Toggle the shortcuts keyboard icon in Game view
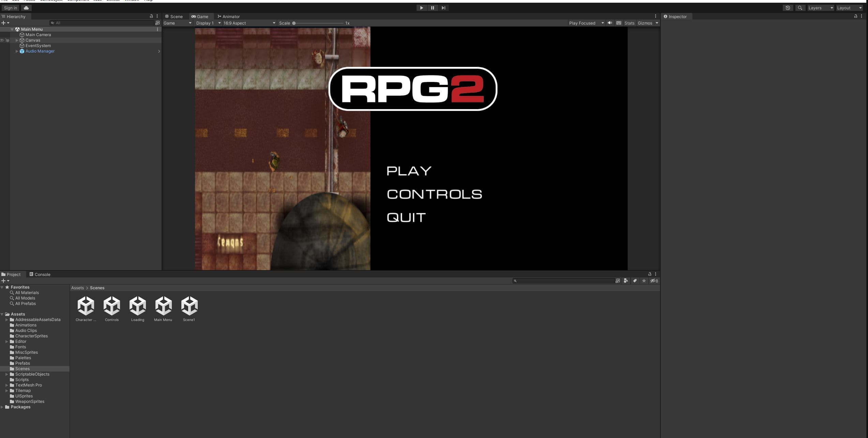This screenshot has width=868, height=438. coord(618,23)
